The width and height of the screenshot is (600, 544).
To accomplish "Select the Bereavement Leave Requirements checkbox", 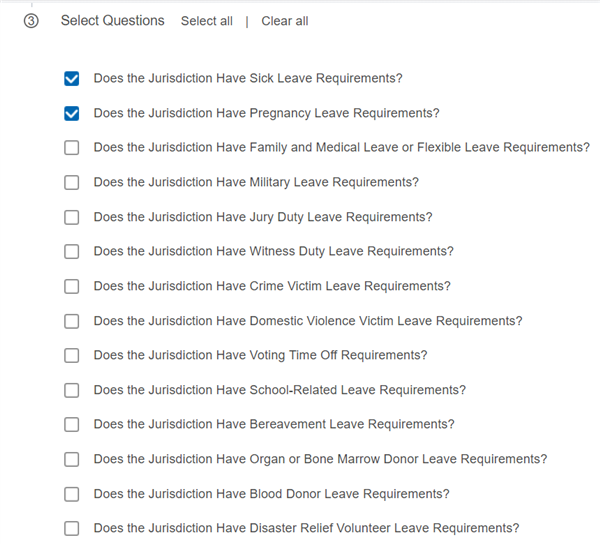I will tap(72, 425).
